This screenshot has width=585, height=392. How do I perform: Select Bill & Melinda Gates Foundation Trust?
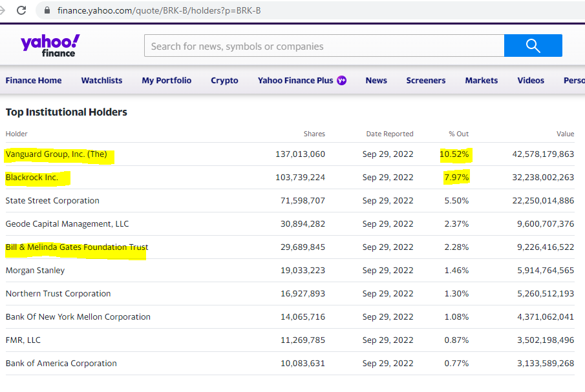(77, 247)
